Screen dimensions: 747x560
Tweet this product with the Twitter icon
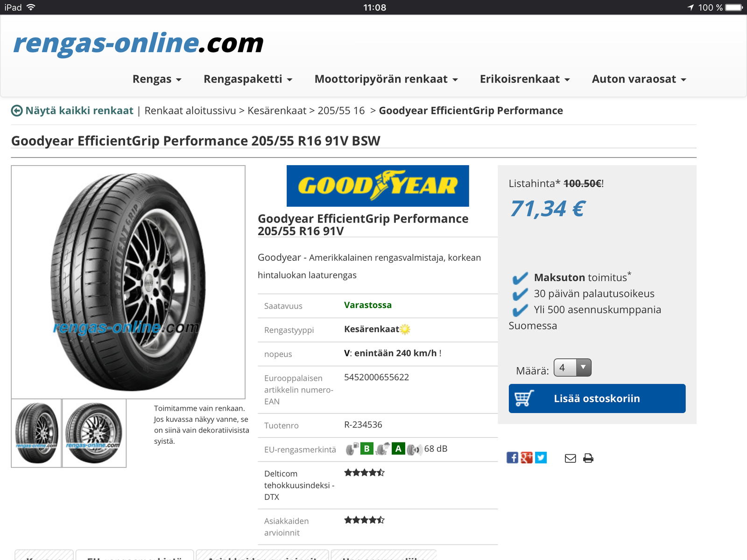click(x=541, y=458)
